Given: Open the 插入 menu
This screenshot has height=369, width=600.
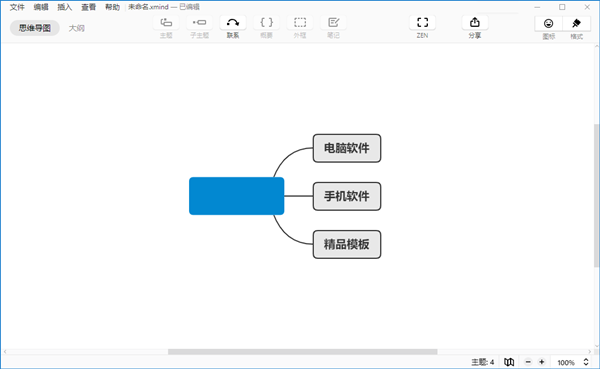Looking at the screenshot, I should point(64,7).
